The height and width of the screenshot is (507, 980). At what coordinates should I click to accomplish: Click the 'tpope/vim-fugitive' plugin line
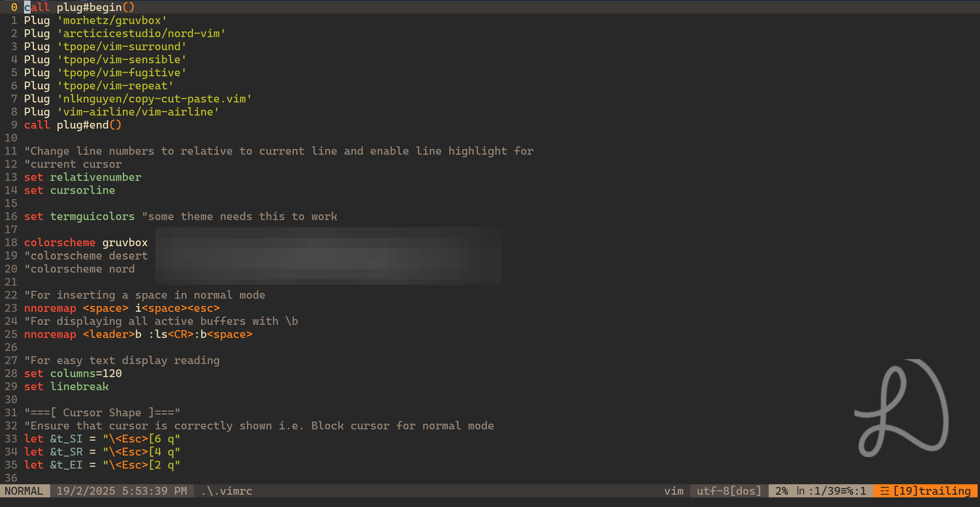(x=105, y=73)
